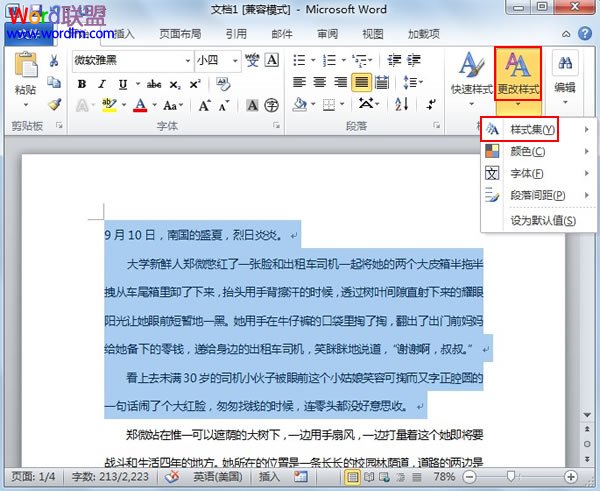Open Colors submenu
The image size is (600, 491).
click(537, 152)
